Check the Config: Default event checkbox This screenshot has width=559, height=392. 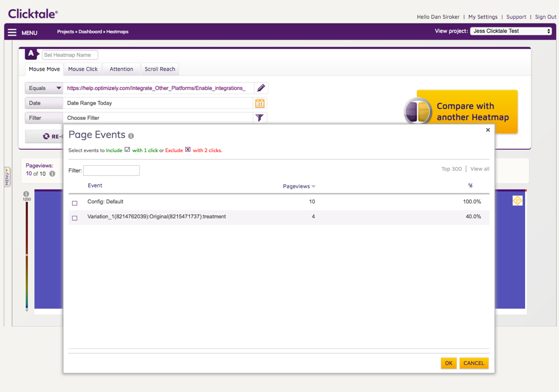75,203
